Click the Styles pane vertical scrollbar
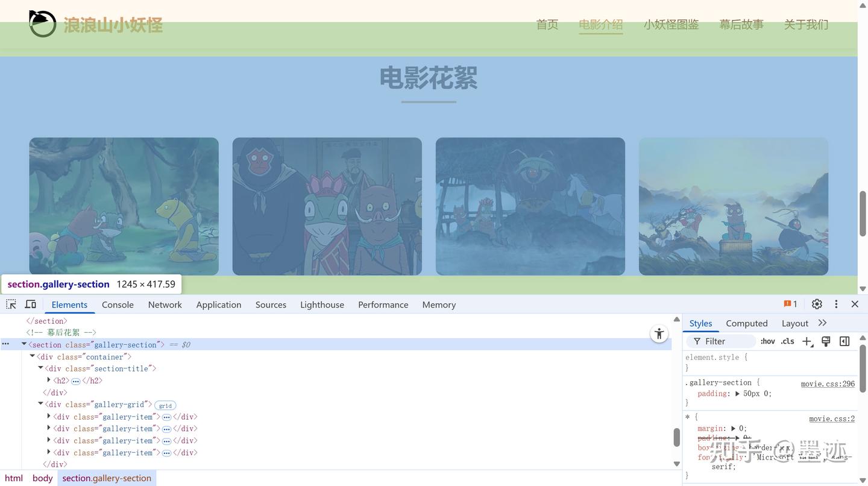Image resolution: width=868 pixels, height=486 pixels. point(863,368)
